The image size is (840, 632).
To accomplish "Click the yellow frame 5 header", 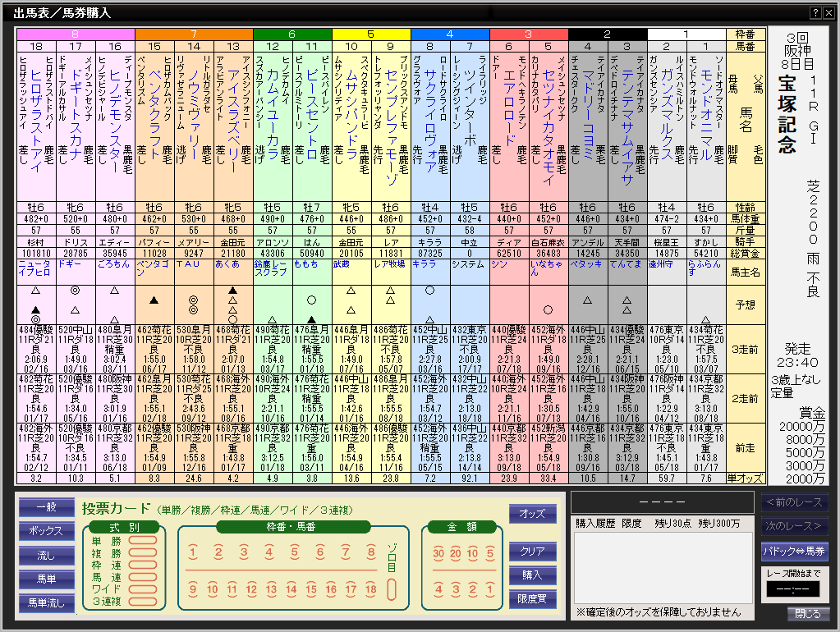I will pyautogui.click(x=371, y=34).
